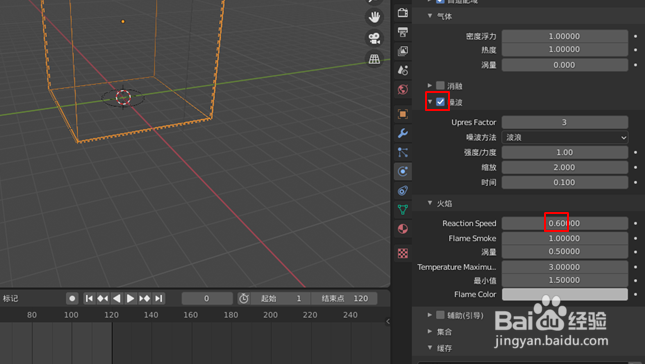Collapse the timeline side region arrow

coord(387,321)
